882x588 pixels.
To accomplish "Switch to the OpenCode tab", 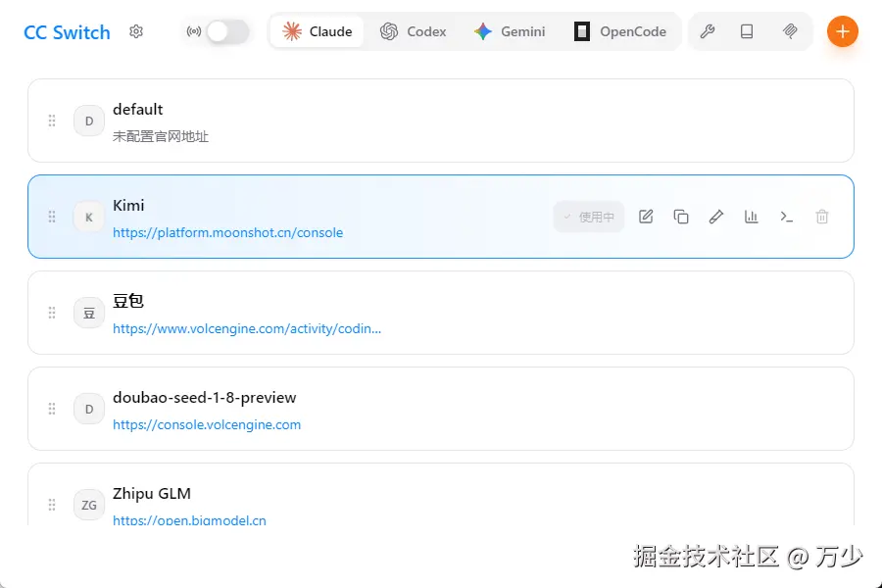I will (x=620, y=31).
